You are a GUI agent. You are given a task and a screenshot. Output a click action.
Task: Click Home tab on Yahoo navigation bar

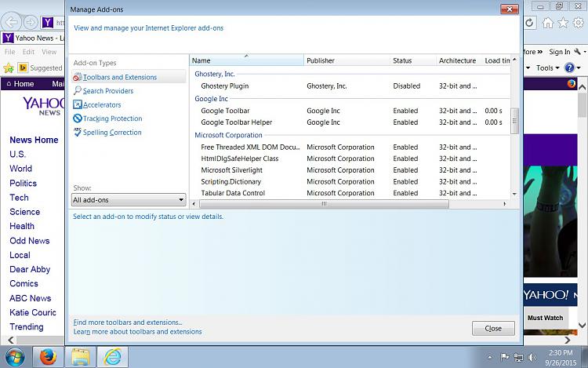pos(20,84)
